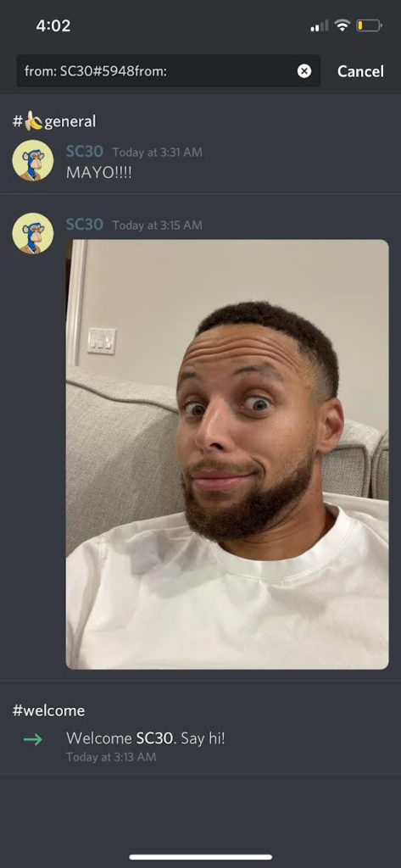Image resolution: width=401 pixels, height=868 pixels.
Task: Tap the banana emoji in the channel name
Action: (34, 121)
